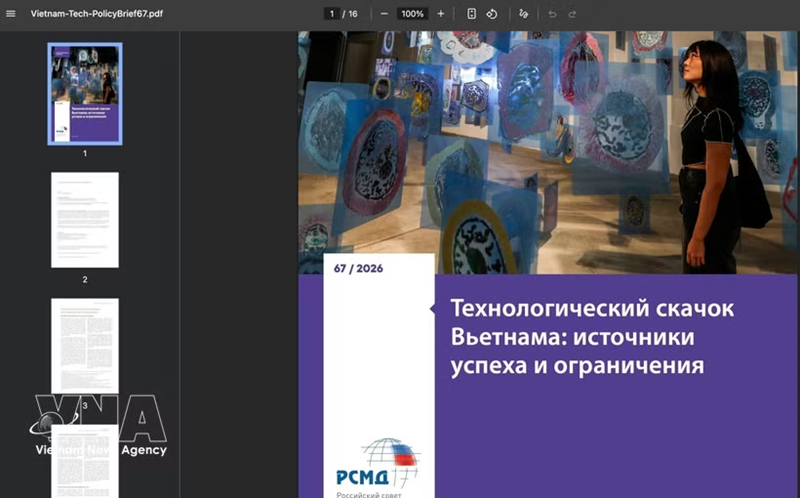Click the page label 2 under its thumbnail

[x=85, y=280]
